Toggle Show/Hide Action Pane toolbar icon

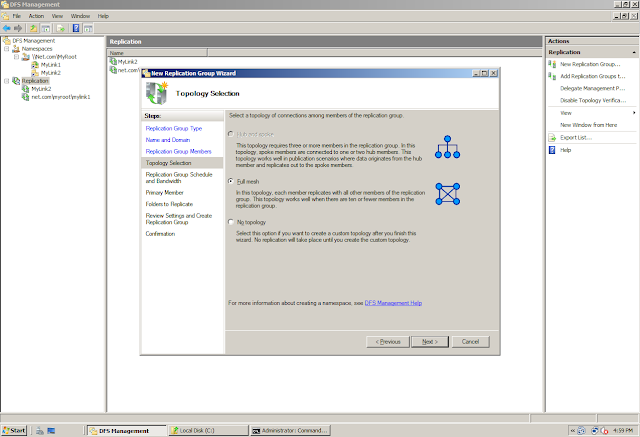coord(88,28)
